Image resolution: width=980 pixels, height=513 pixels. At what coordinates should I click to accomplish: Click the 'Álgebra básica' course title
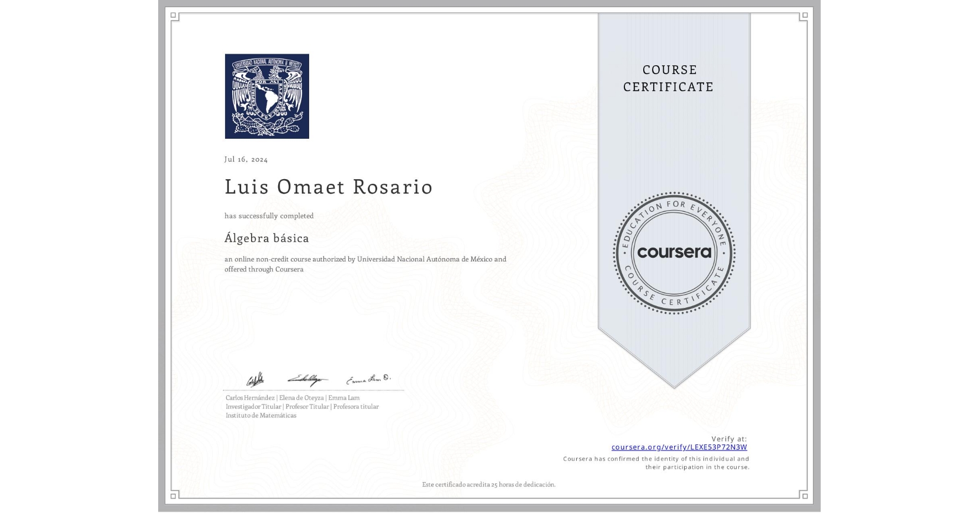(x=267, y=238)
